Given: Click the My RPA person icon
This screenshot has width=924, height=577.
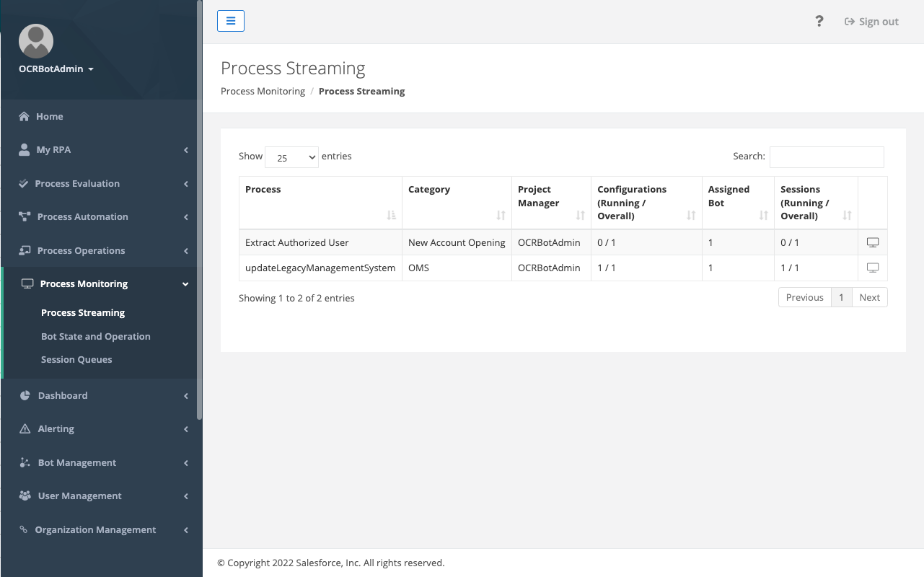Looking at the screenshot, I should [24, 149].
